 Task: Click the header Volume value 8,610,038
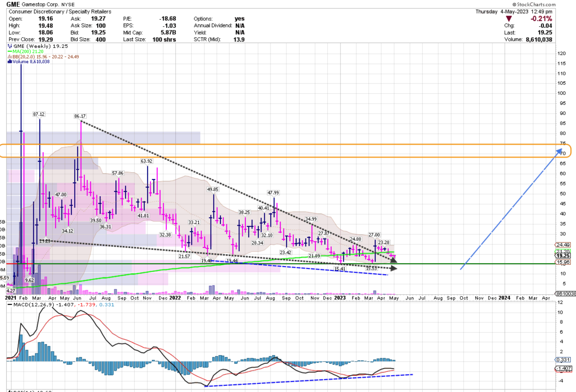[539, 39]
